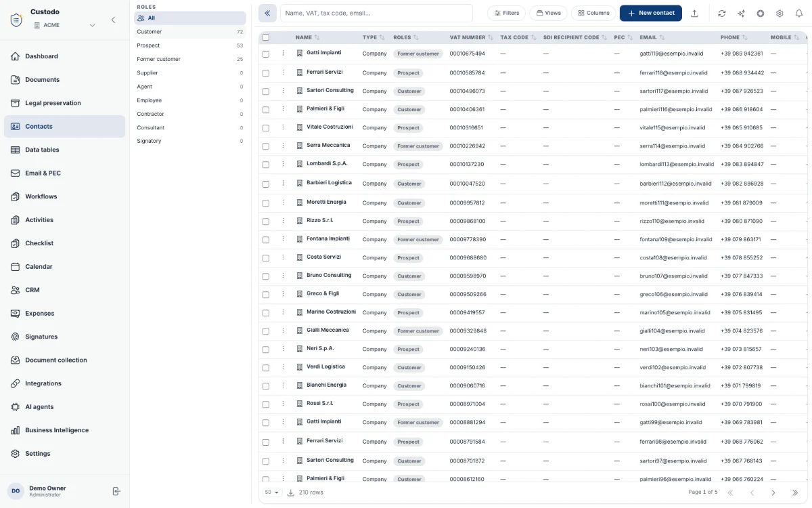Image resolution: width=812 pixels, height=508 pixels.
Task: Select checkbox for Moretti Energia
Action: [x=266, y=203]
